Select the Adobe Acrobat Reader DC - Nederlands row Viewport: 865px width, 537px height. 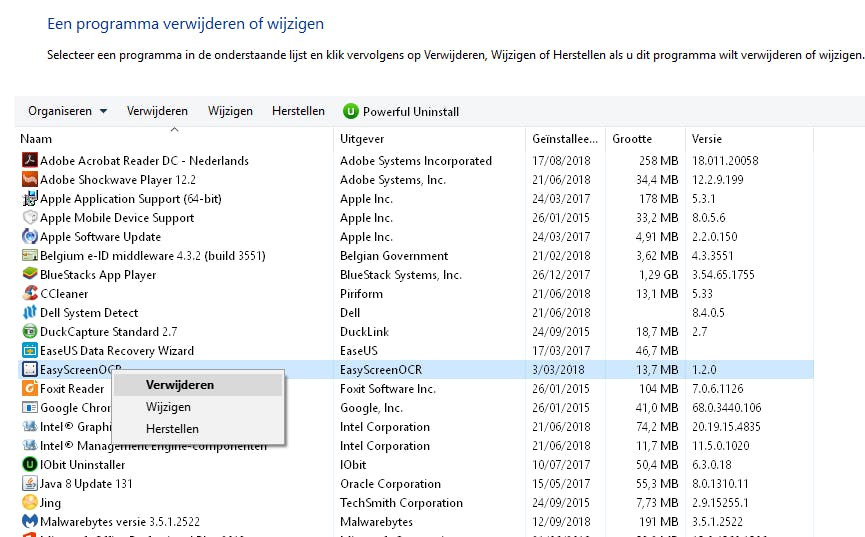[x=415, y=161]
